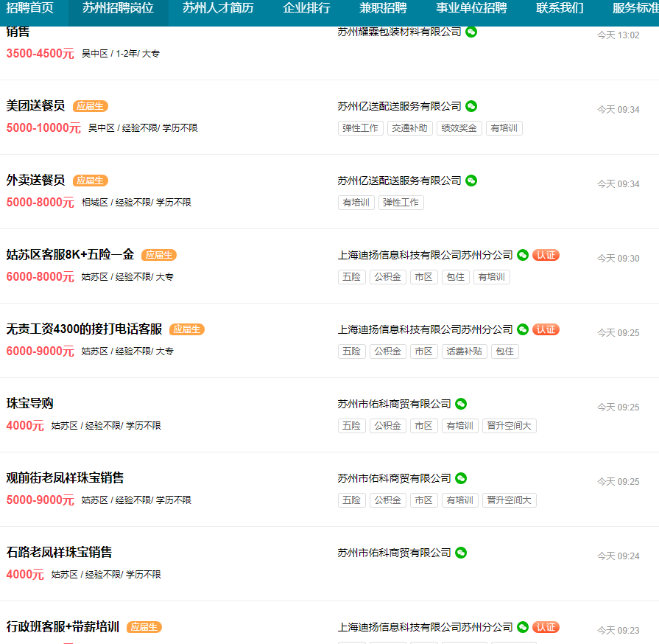Click WeChat icon in 外卖送餐员 listing row
The width and height of the screenshot is (659, 644).
471,181
